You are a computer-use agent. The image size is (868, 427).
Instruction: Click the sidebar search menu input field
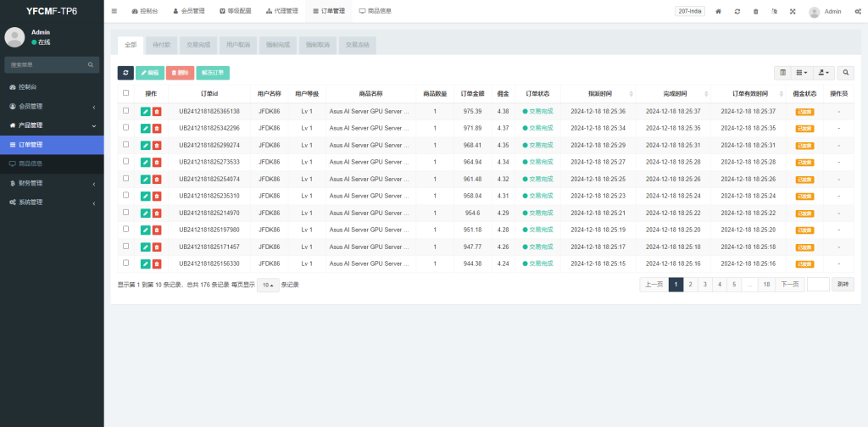click(47, 64)
